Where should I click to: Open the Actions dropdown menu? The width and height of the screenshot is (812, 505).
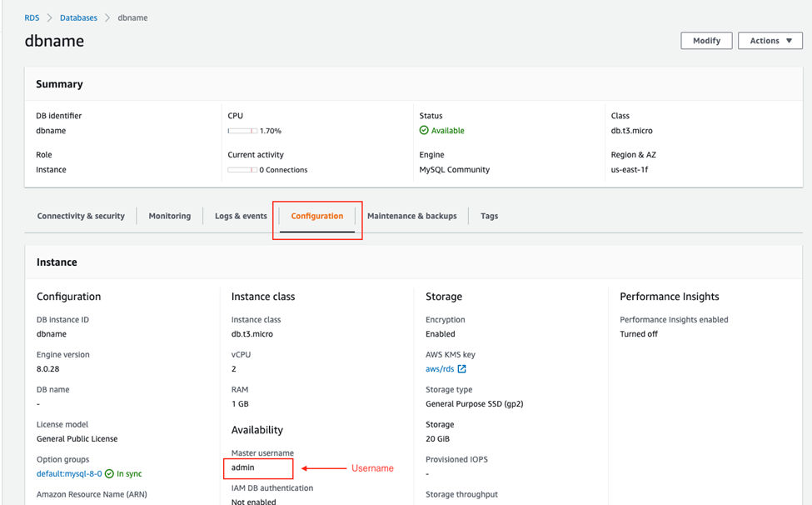coord(770,41)
